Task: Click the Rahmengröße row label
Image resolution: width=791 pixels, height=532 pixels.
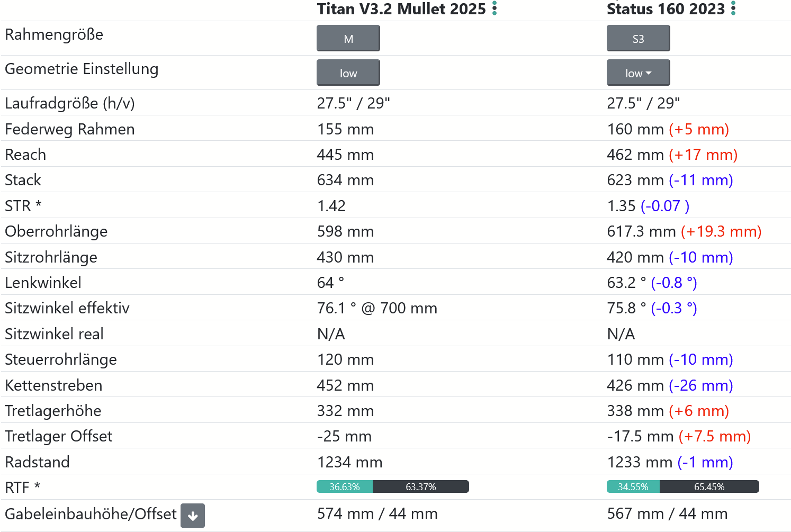Action: tap(54, 35)
